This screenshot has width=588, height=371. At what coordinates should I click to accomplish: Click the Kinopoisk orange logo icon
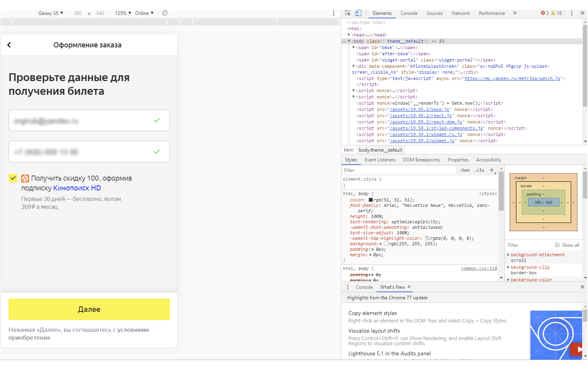pyautogui.click(x=25, y=179)
